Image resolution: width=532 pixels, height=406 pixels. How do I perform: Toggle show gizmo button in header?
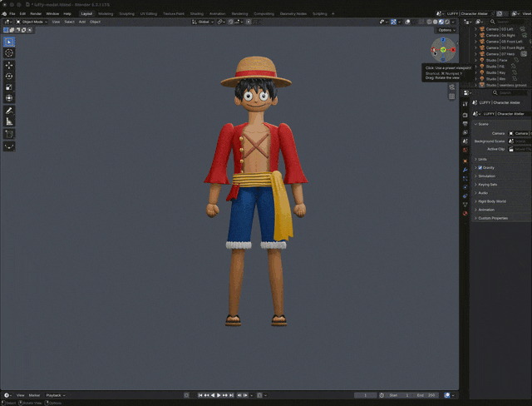[393, 22]
